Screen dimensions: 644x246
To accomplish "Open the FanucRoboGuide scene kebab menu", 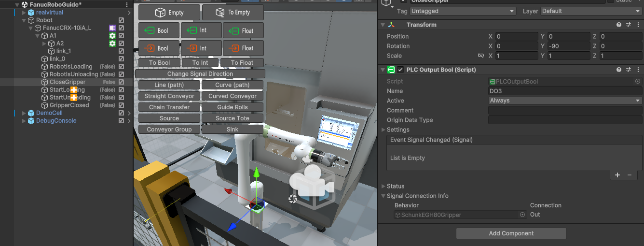I will (127, 4).
